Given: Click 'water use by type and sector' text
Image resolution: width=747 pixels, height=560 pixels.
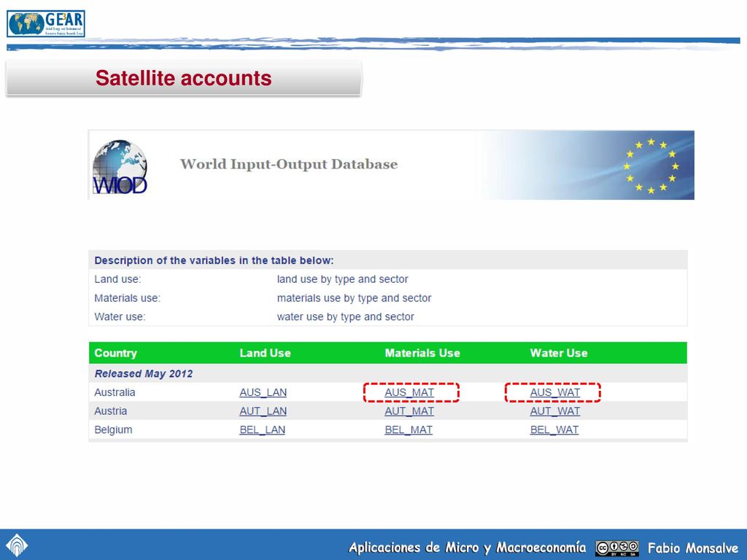Looking at the screenshot, I should point(345,316).
